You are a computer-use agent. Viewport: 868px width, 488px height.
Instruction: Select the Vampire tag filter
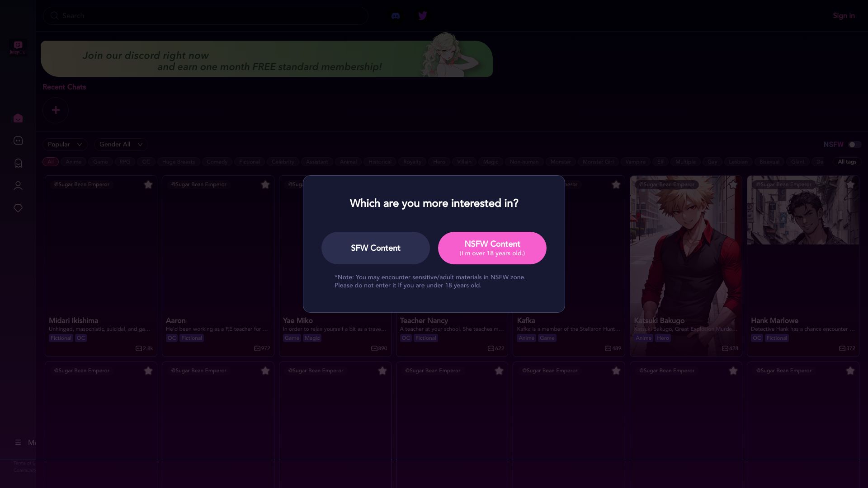click(635, 162)
